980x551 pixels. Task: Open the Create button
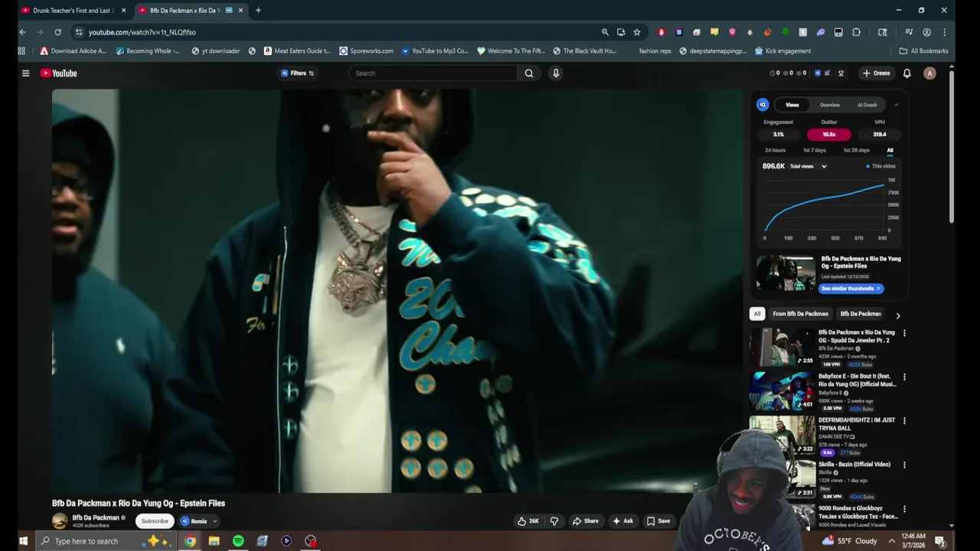[876, 73]
